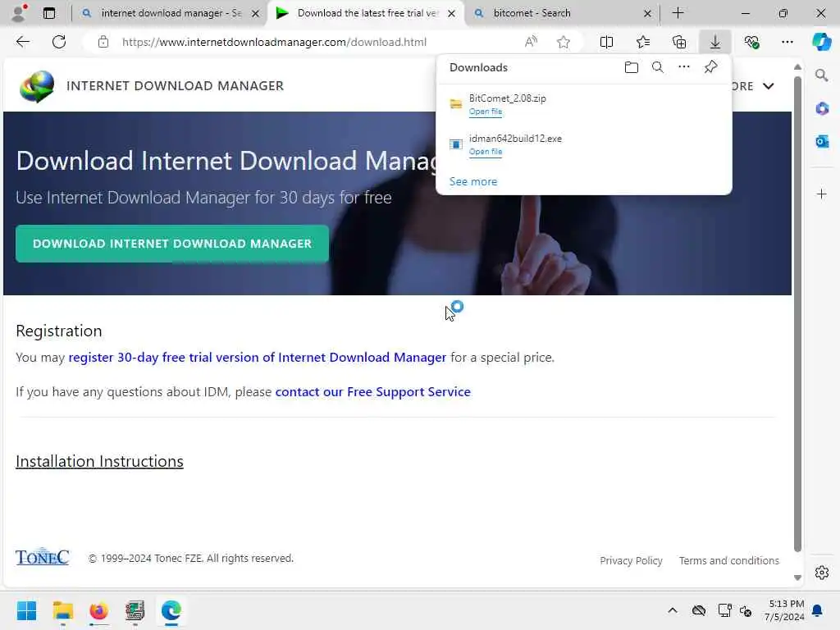The height and width of the screenshot is (630, 840).
Task: Click Download Internet Download Manager button
Action: coord(172,244)
